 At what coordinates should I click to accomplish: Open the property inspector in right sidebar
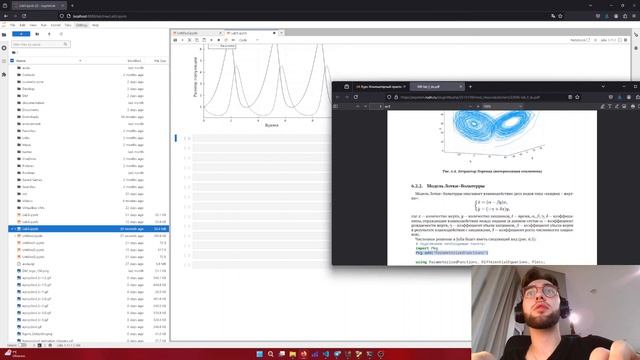click(x=636, y=35)
